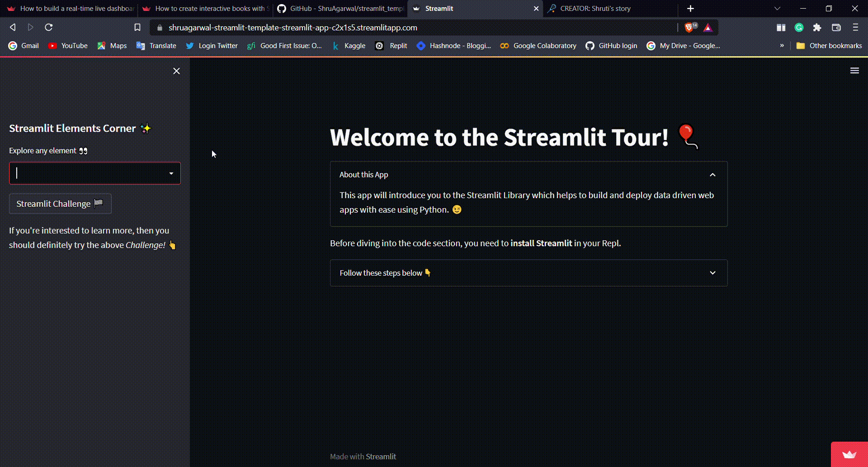
Task: Open the browser extensions puzzle icon
Action: [817, 28]
